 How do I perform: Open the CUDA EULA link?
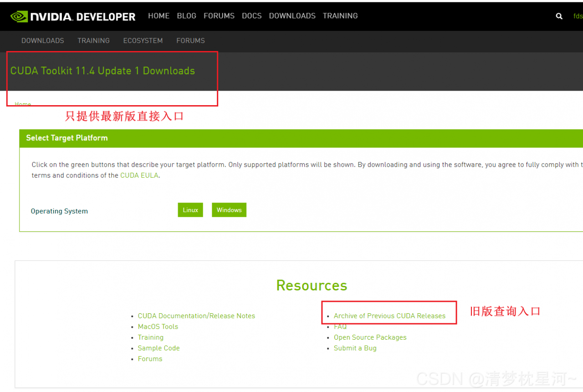coord(139,175)
